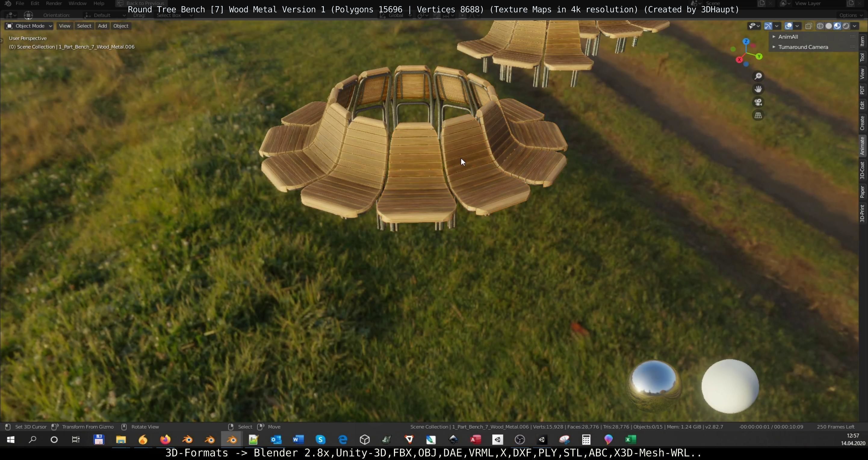The width and height of the screenshot is (868, 460).
Task: Switch to the 3D-Print sidebar tab
Action: [862, 213]
